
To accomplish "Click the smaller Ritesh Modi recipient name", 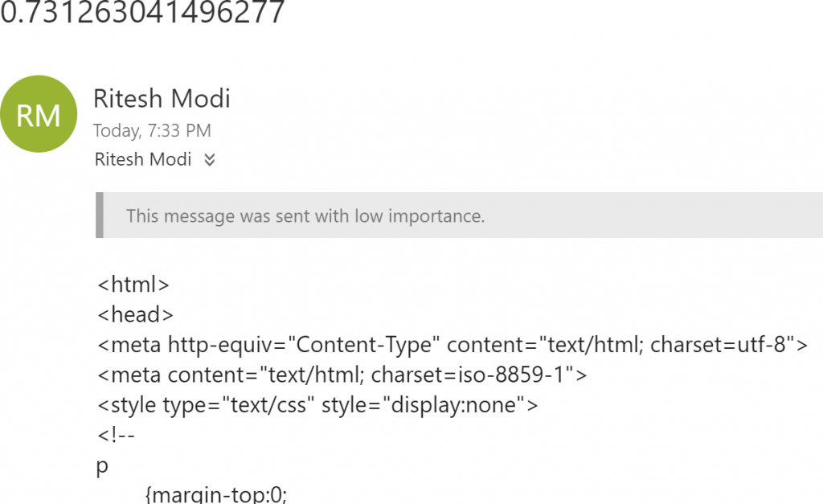I will click(x=143, y=159).
